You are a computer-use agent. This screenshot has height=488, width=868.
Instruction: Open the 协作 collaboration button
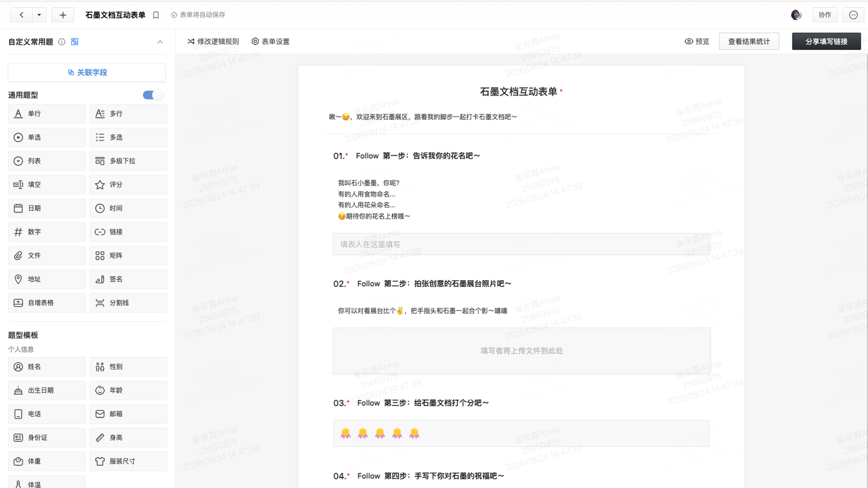click(825, 15)
